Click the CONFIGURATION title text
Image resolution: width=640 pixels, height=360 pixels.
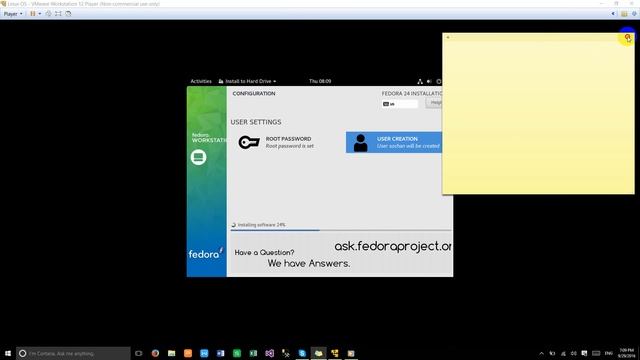click(x=254, y=93)
